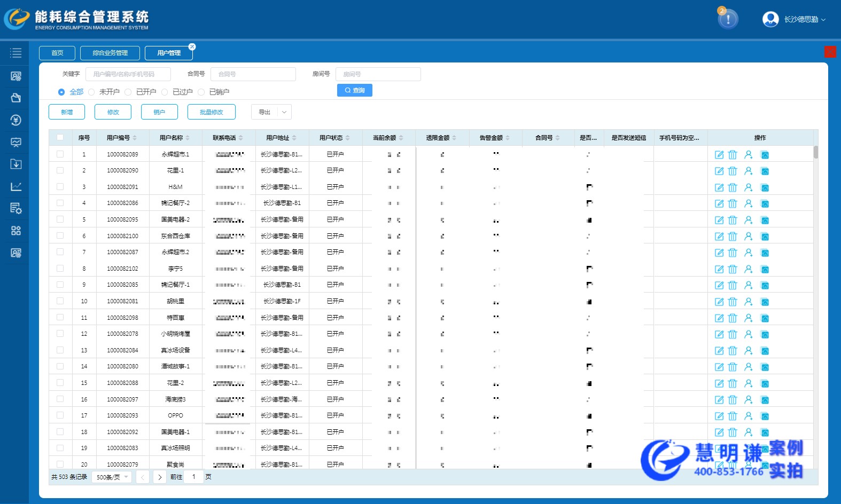Switch to the 综合业务管理 tab
Screen dimensions: 841x504
[x=110, y=53]
